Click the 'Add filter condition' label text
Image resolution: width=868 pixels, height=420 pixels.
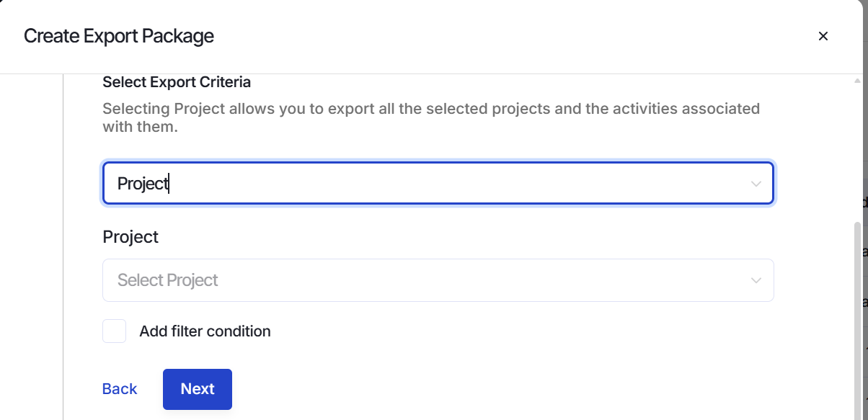[205, 331]
